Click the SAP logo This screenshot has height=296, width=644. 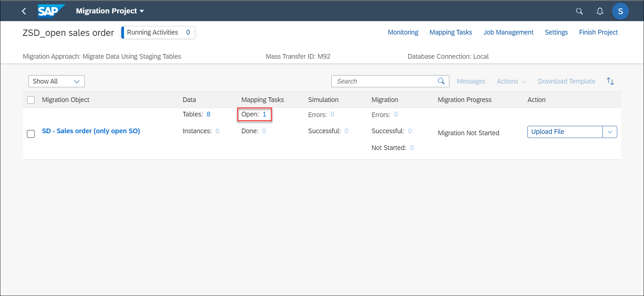pyautogui.click(x=51, y=11)
